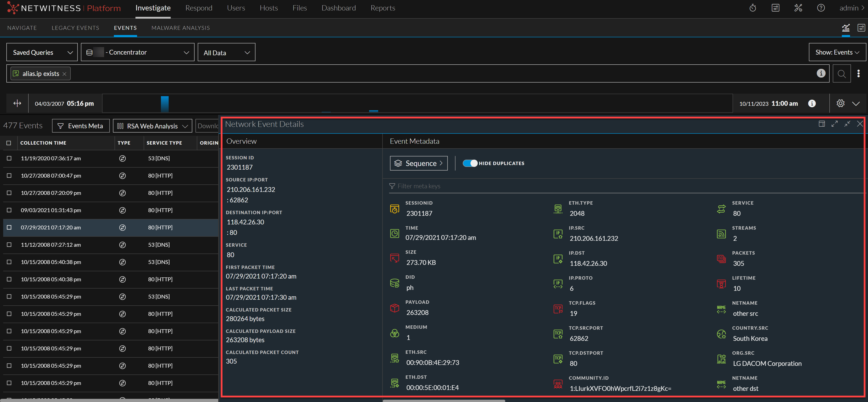Expand event details panel to full view

[x=834, y=124]
